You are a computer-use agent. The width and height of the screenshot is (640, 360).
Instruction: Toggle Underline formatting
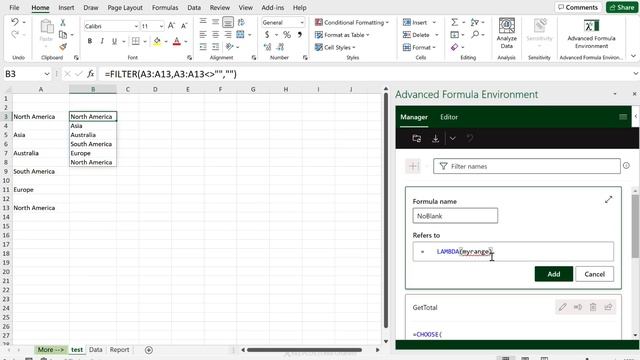[114, 41]
